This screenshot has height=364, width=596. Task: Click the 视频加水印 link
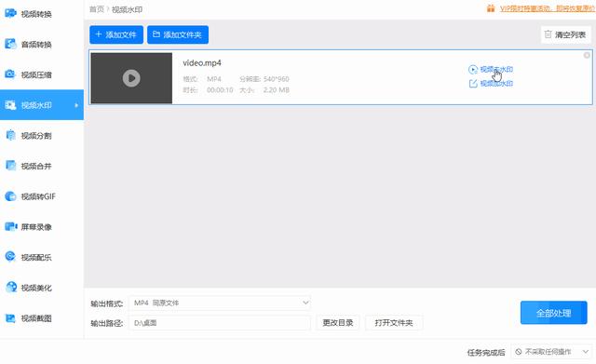[496, 84]
